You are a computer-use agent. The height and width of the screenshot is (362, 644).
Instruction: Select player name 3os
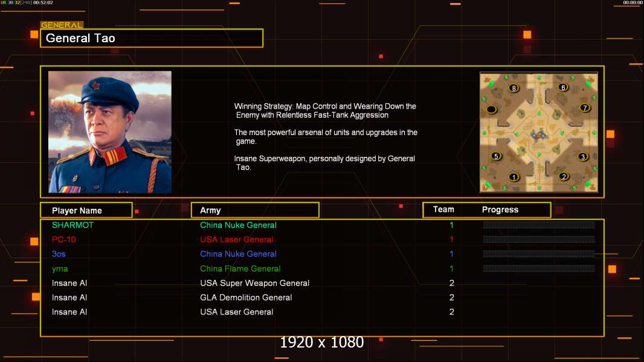point(59,254)
